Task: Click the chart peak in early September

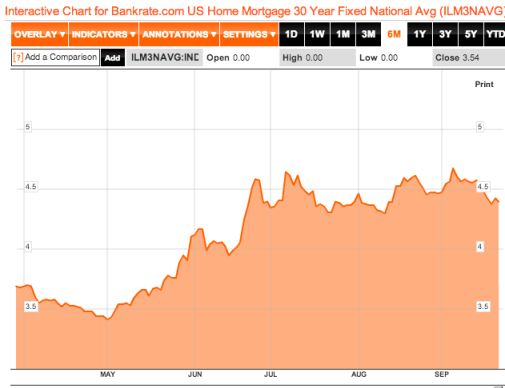Action: pos(453,168)
